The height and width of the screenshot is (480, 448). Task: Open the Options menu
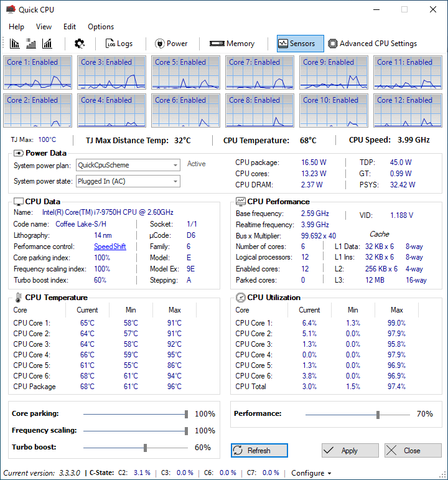click(x=101, y=27)
